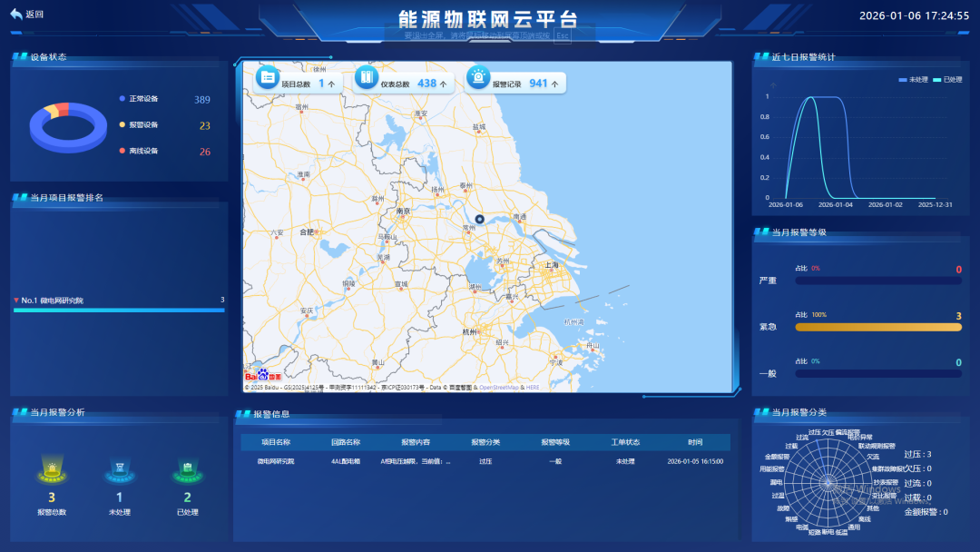Select the 报警分类 column header
The height and width of the screenshot is (552, 980).
tap(485, 442)
